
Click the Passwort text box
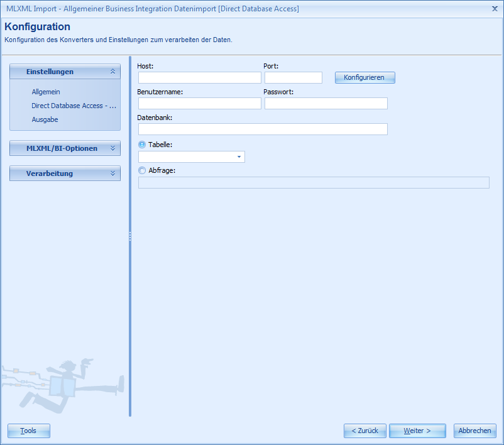[326, 103]
